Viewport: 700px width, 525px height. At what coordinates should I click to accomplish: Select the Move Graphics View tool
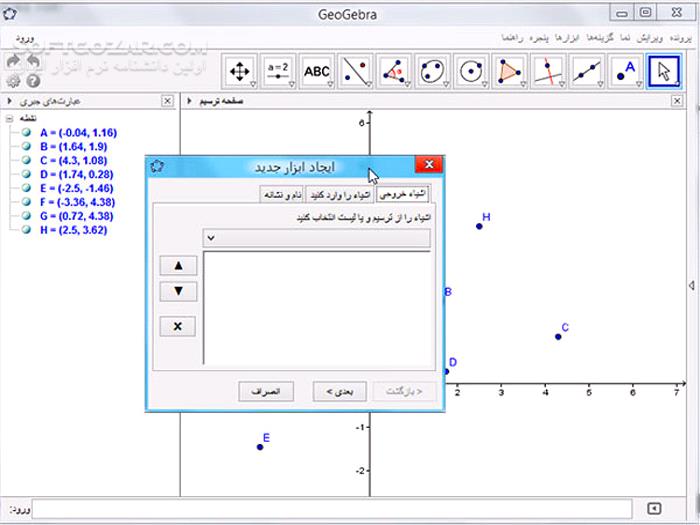(240, 71)
